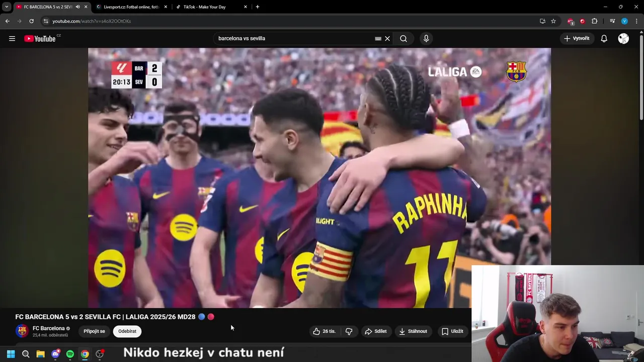Click the install app icon in address bar
644x362 pixels.
point(542,21)
